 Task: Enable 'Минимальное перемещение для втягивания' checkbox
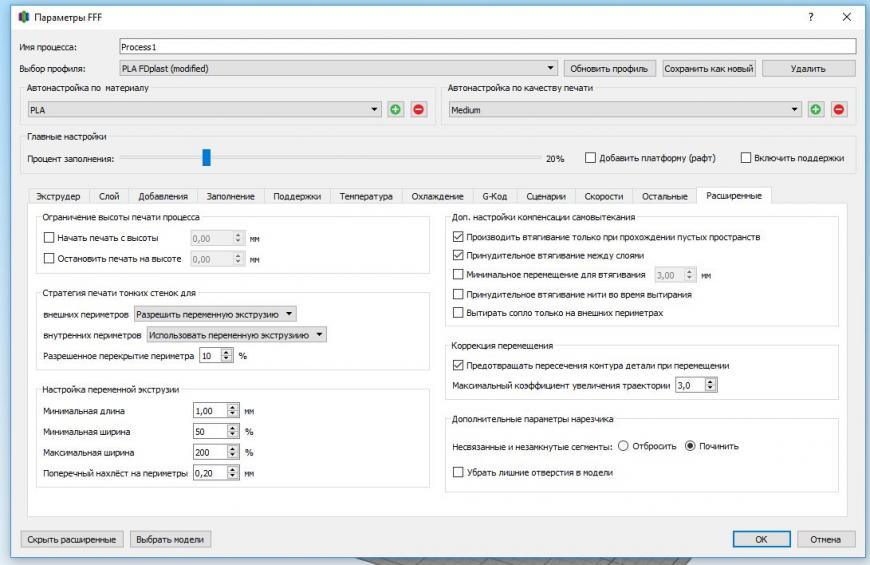click(458, 274)
